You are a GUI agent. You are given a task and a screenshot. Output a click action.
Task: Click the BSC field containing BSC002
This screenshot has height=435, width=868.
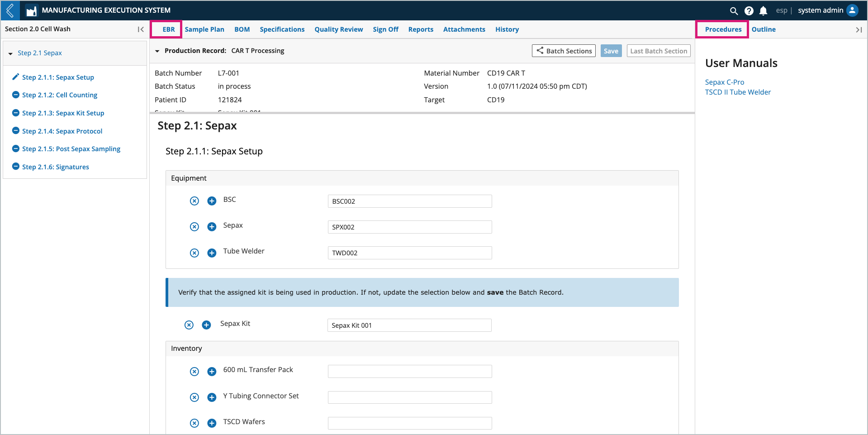pos(410,201)
